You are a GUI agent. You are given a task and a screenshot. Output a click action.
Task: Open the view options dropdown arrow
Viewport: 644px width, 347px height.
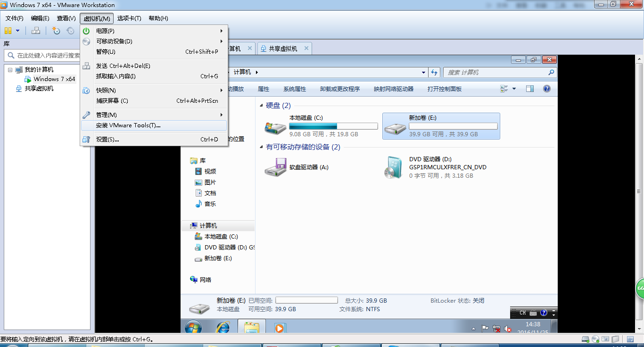514,89
